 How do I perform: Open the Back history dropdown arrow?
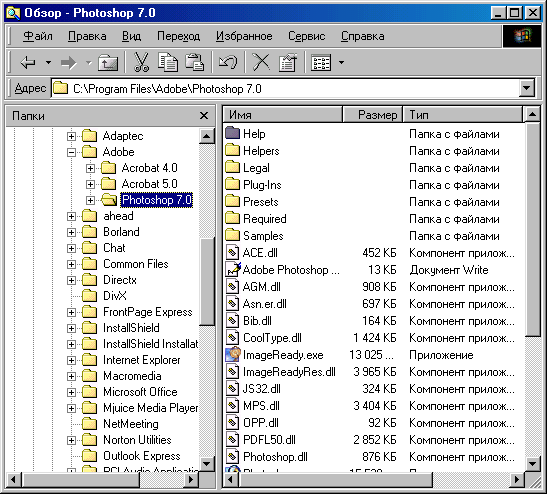coord(48,63)
